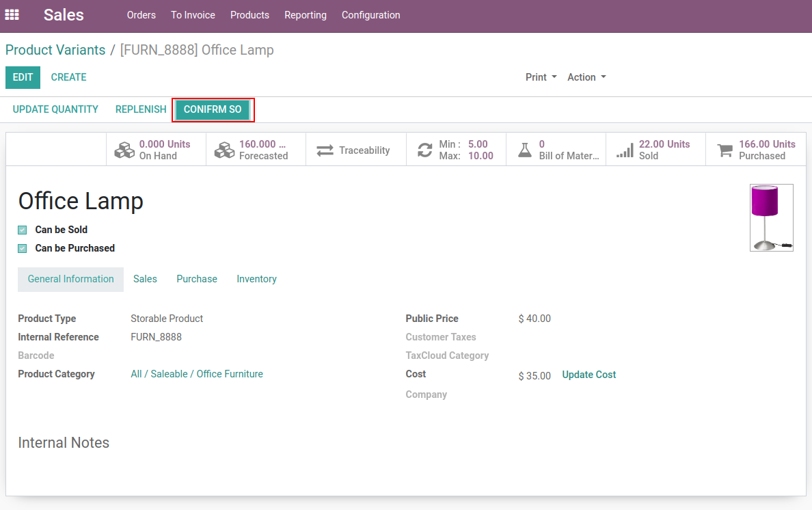Expand the Print dropdown
This screenshot has height=510, width=812.
click(541, 77)
